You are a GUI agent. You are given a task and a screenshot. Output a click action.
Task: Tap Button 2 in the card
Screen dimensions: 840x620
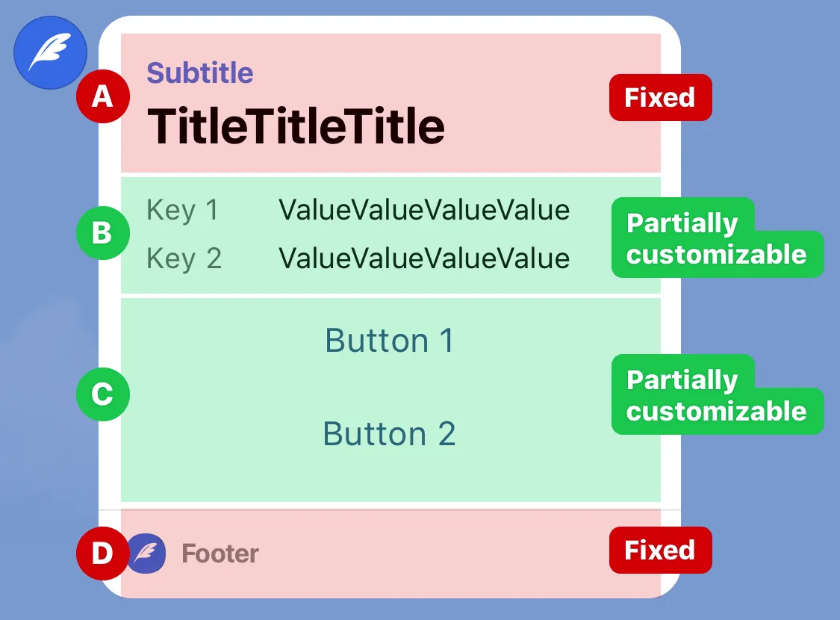point(390,433)
